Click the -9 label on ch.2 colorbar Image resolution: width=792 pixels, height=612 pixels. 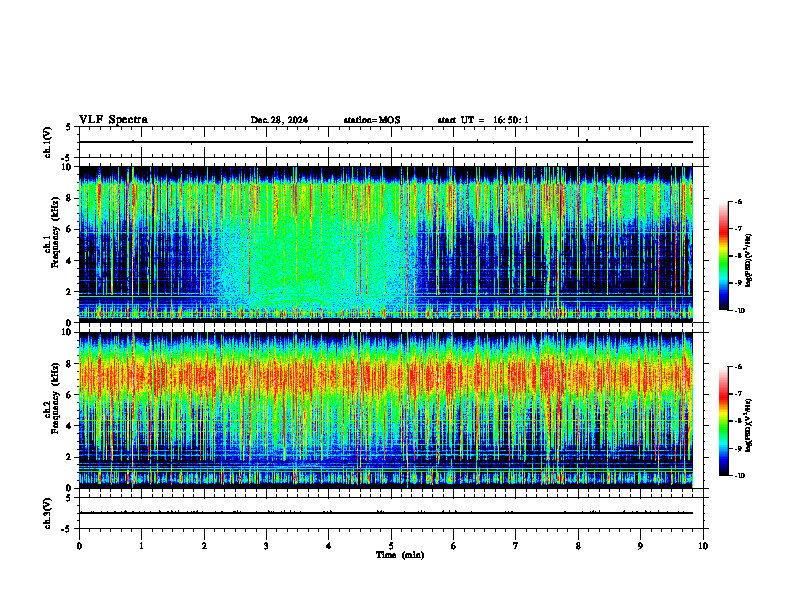coord(738,448)
